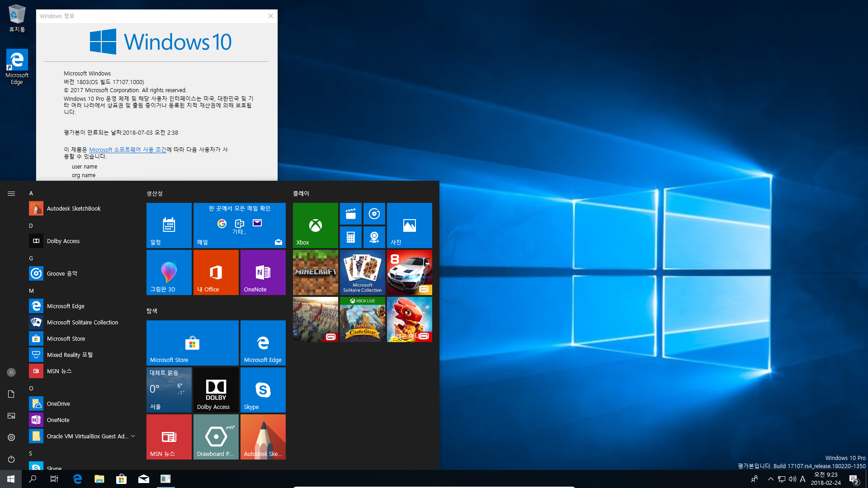This screenshot has height=488, width=868.
Task: Launch Minecraft tile
Action: (x=315, y=272)
